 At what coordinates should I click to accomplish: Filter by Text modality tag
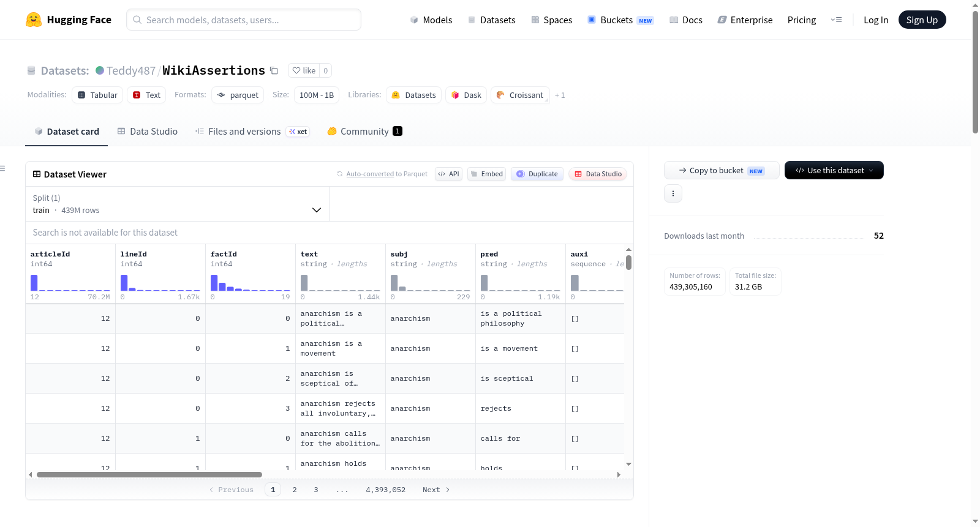point(146,95)
